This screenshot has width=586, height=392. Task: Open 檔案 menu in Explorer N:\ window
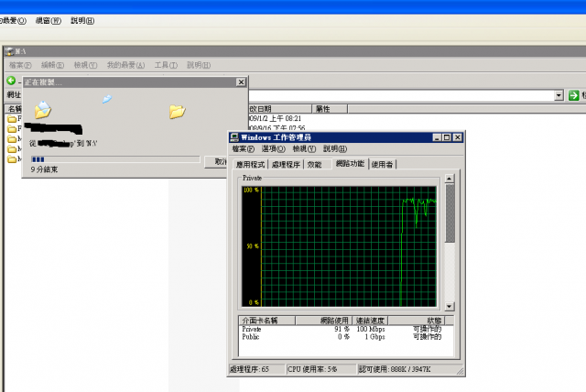click(20, 65)
